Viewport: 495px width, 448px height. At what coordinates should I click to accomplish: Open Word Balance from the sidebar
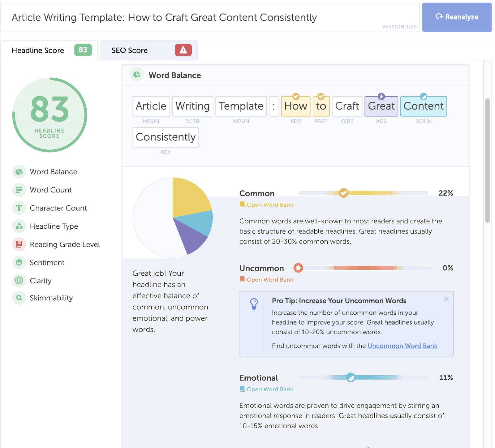pos(19,172)
